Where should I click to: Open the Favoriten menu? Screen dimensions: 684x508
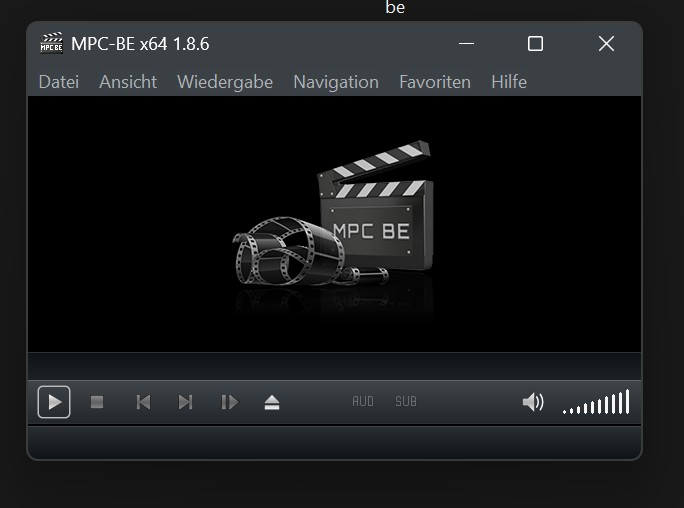point(435,82)
